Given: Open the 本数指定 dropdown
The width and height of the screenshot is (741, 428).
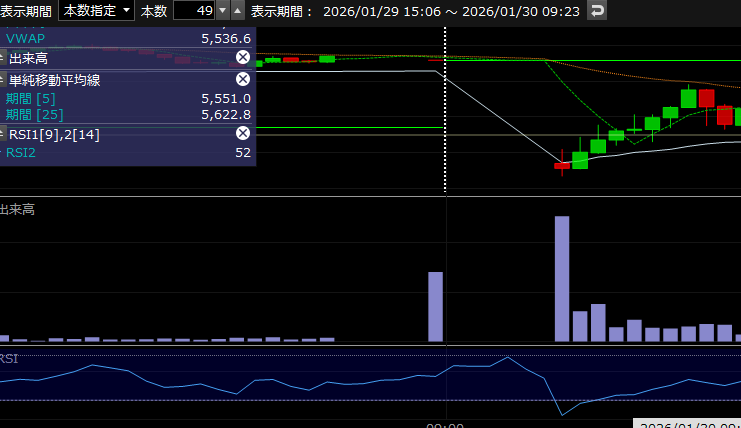Looking at the screenshot, I should pos(97,11).
